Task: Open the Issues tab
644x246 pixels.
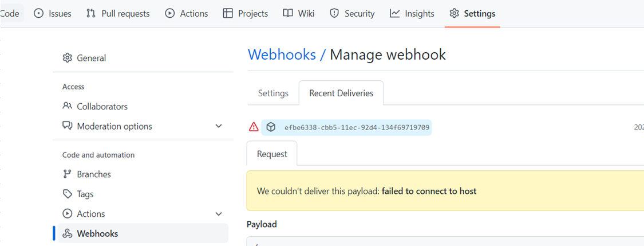Action: tap(52, 14)
